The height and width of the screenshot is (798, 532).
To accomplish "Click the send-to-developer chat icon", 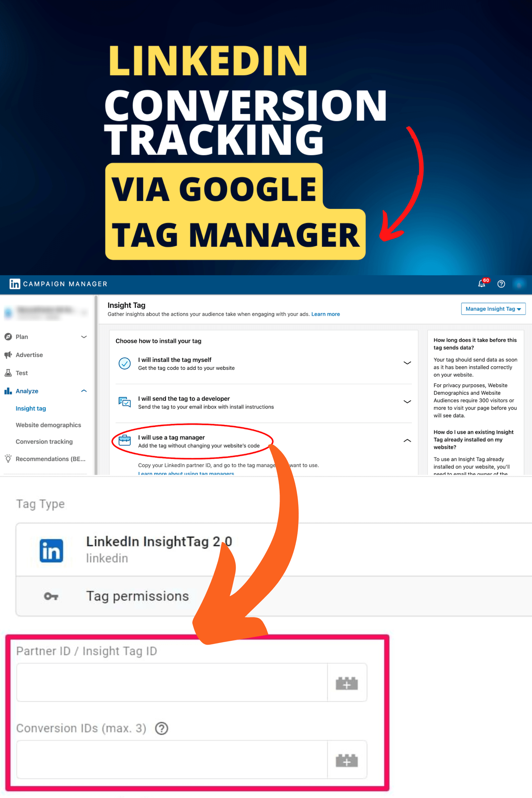I will (124, 402).
